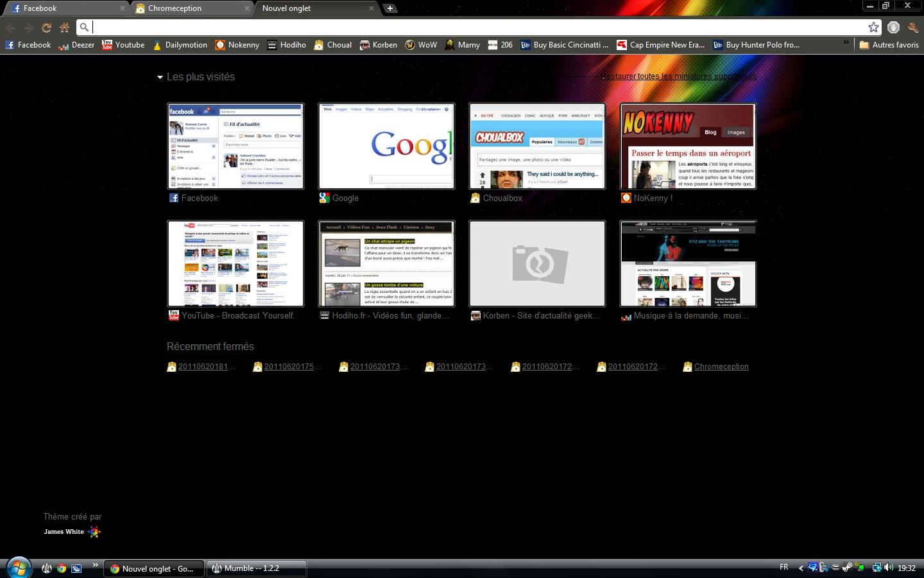Open a new tab with plus button
This screenshot has height=578, width=924.
coord(389,8)
